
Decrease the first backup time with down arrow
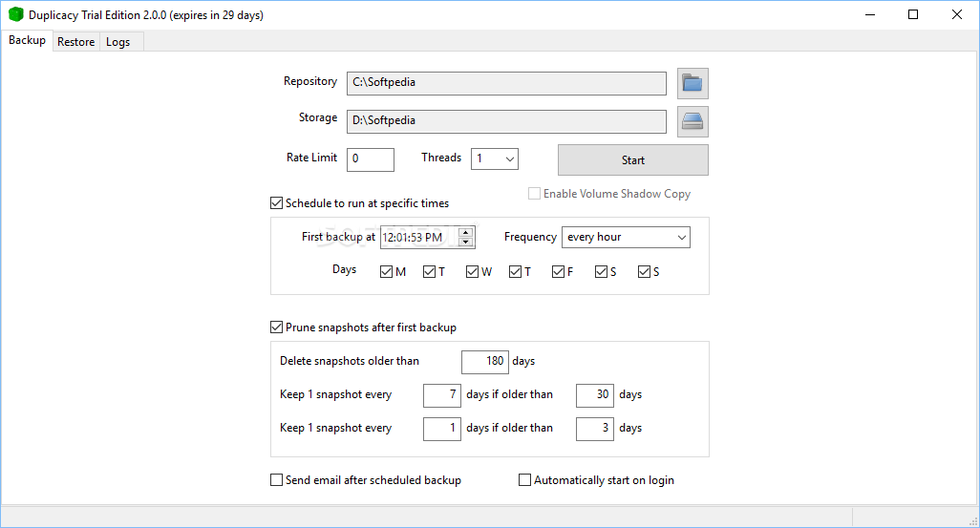tap(465, 243)
